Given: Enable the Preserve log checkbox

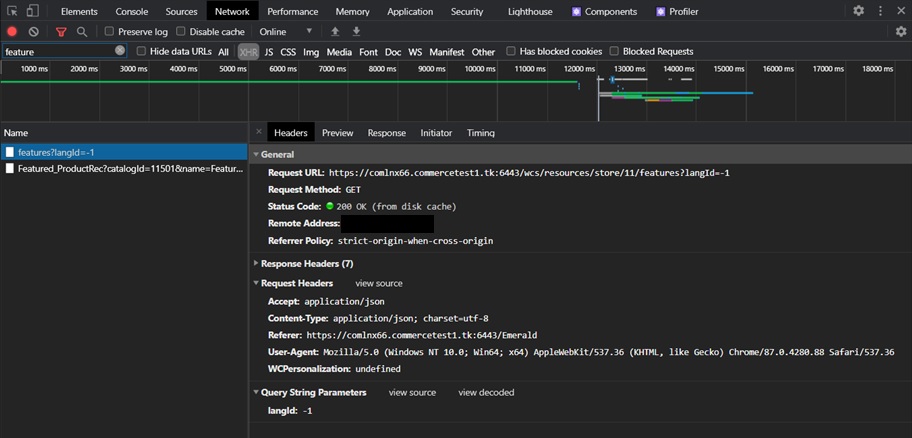Looking at the screenshot, I should 110,32.
